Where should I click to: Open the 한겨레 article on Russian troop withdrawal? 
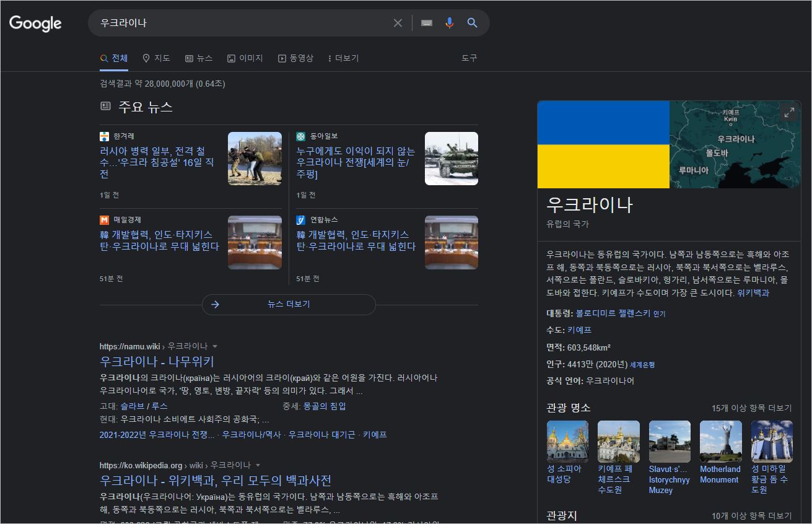pyautogui.click(x=157, y=162)
